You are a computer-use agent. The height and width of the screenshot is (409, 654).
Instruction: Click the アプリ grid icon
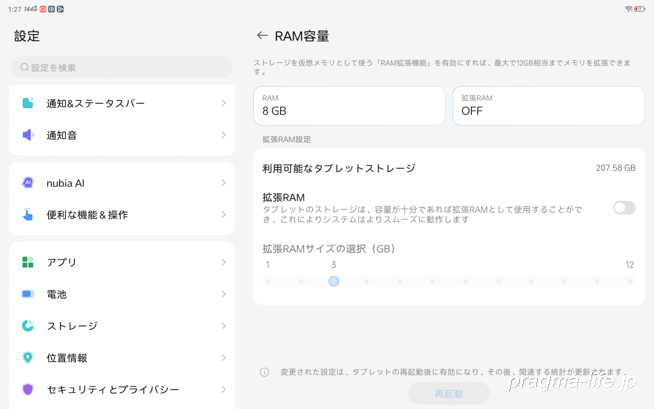[x=28, y=262]
